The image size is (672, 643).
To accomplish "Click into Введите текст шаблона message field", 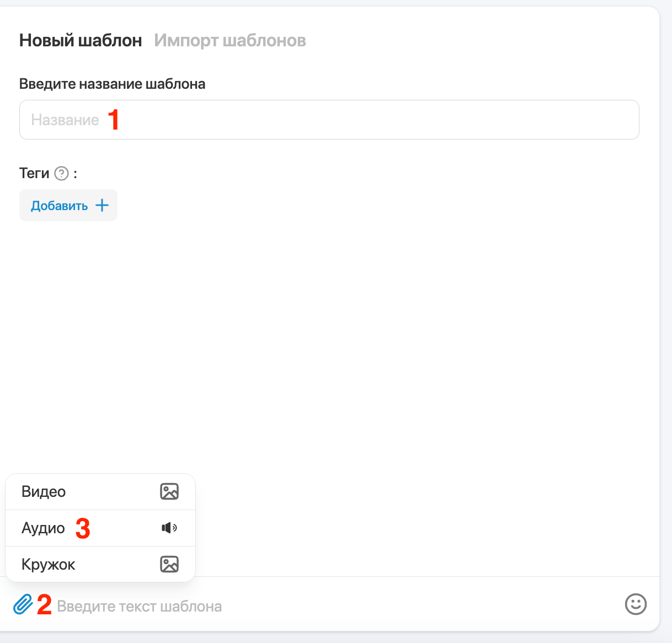I will pyautogui.click(x=337, y=606).
